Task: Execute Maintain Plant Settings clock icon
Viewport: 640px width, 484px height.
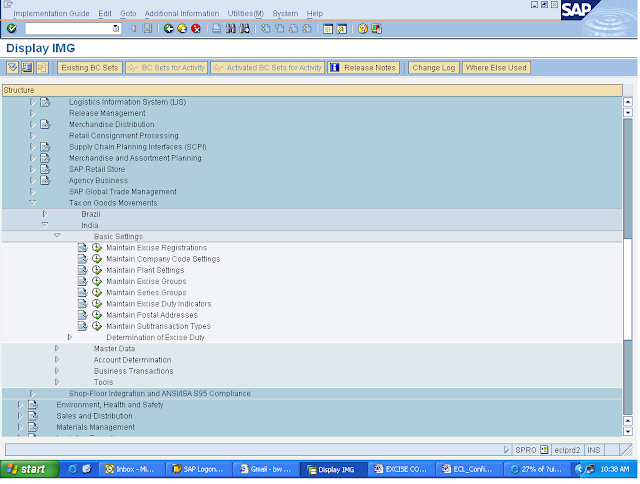Action: (97, 270)
